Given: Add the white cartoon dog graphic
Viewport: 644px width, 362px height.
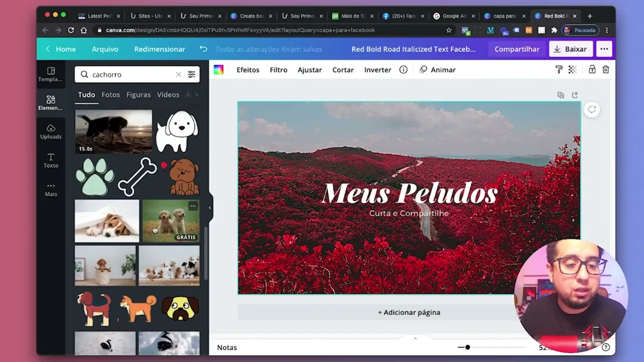Looking at the screenshot, I should [x=177, y=131].
